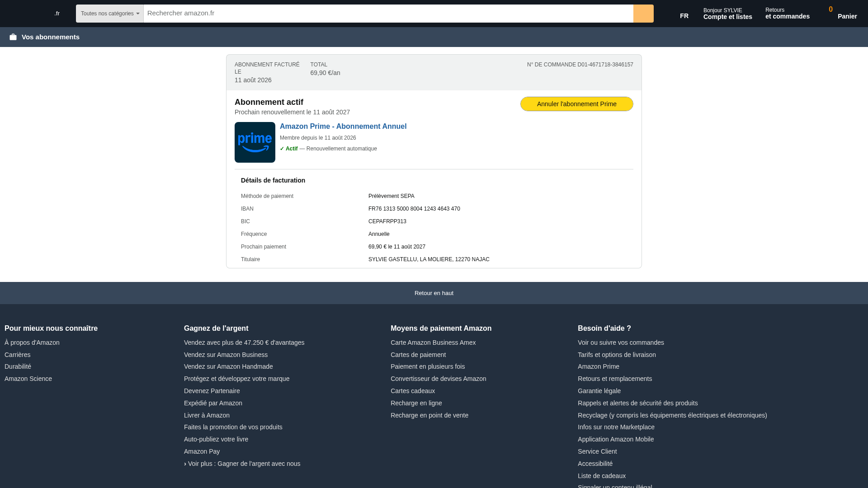Open Auto-publiez votre livre link
This screenshot has height=488, width=868.
point(216,439)
